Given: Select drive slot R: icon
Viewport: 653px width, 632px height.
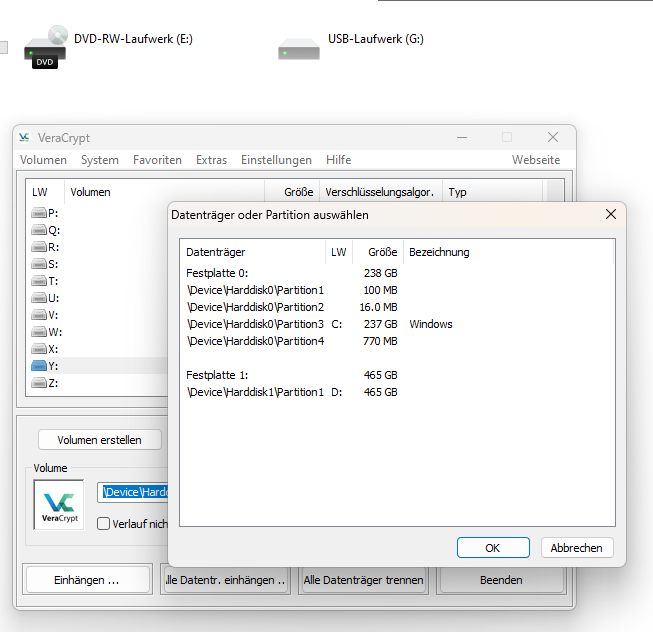Looking at the screenshot, I should 39,247.
